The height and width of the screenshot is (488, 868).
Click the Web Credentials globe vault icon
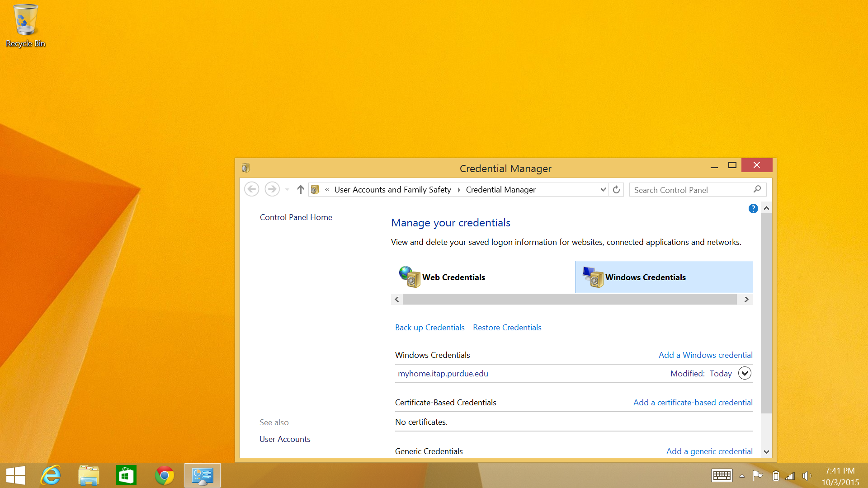click(410, 277)
